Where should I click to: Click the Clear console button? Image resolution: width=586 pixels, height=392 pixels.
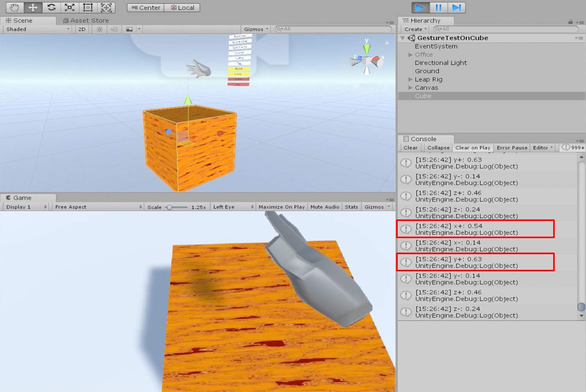point(410,148)
